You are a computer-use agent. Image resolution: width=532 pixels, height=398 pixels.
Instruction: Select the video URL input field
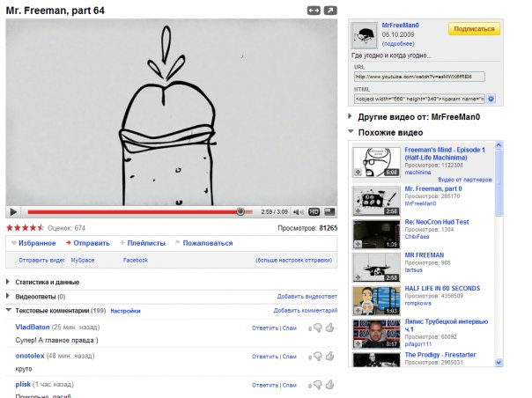point(419,77)
